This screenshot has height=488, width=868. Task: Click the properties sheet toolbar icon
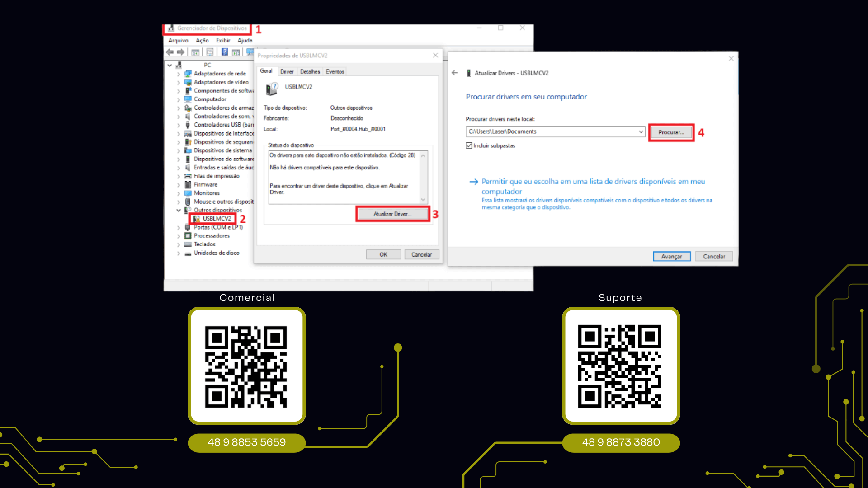[x=210, y=52]
